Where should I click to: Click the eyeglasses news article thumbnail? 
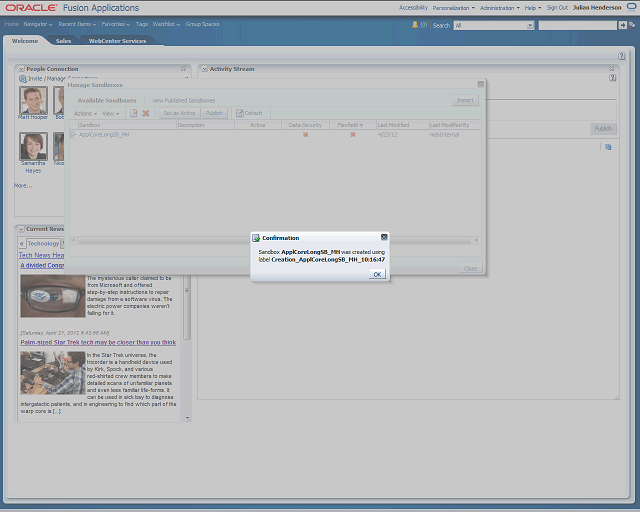coord(53,296)
